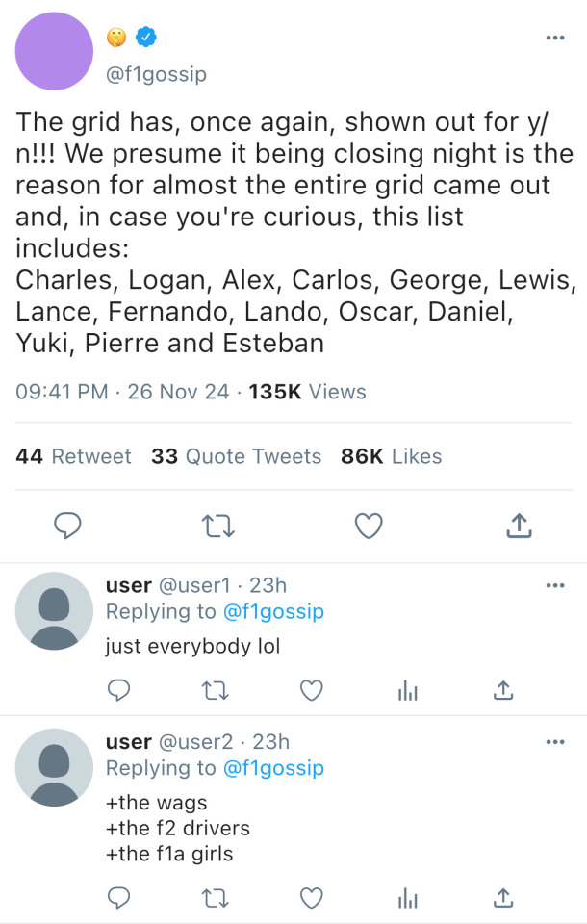View analytics for user2's reply

tap(408, 897)
